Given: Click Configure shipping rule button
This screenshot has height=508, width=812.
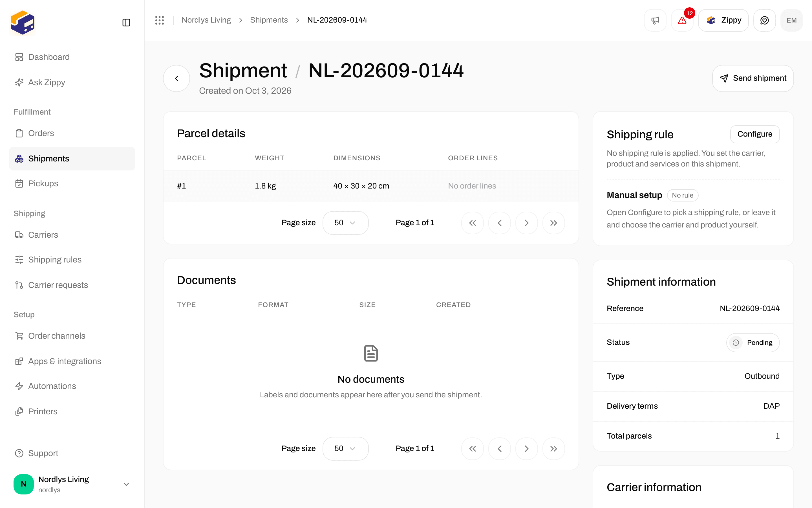Looking at the screenshot, I should click(754, 134).
